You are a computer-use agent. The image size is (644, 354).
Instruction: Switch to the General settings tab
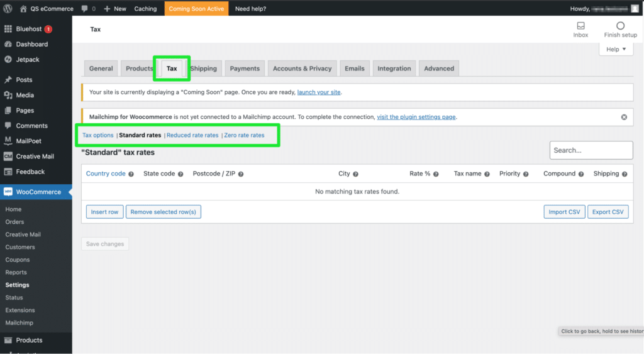(101, 69)
